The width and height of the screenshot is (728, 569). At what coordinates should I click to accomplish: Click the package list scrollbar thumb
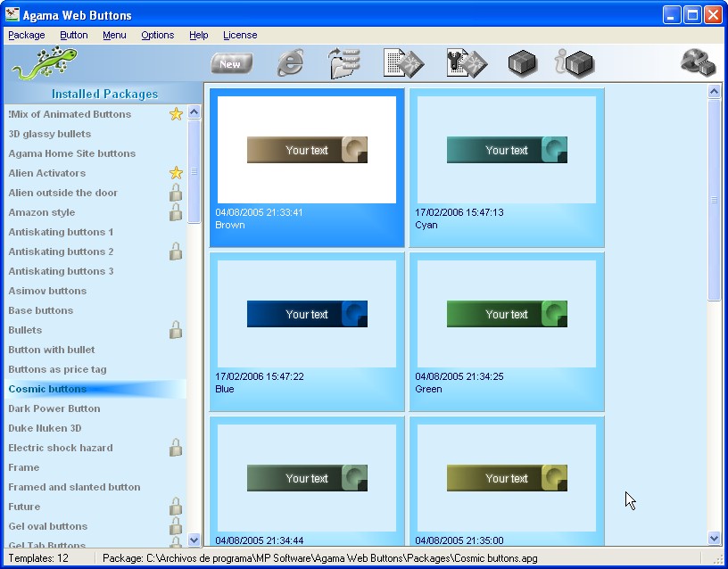tap(194, 171)
